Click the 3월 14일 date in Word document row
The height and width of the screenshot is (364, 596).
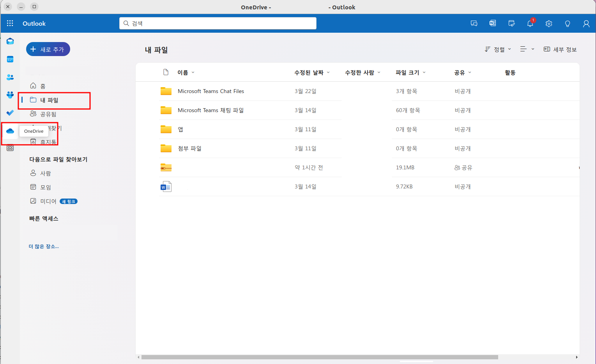[306, 186]
